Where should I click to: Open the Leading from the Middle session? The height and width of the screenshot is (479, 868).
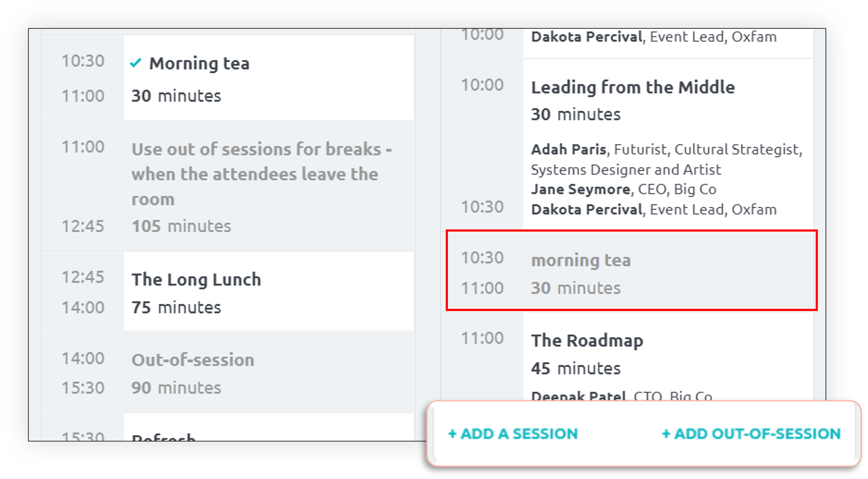click(633, 87)
